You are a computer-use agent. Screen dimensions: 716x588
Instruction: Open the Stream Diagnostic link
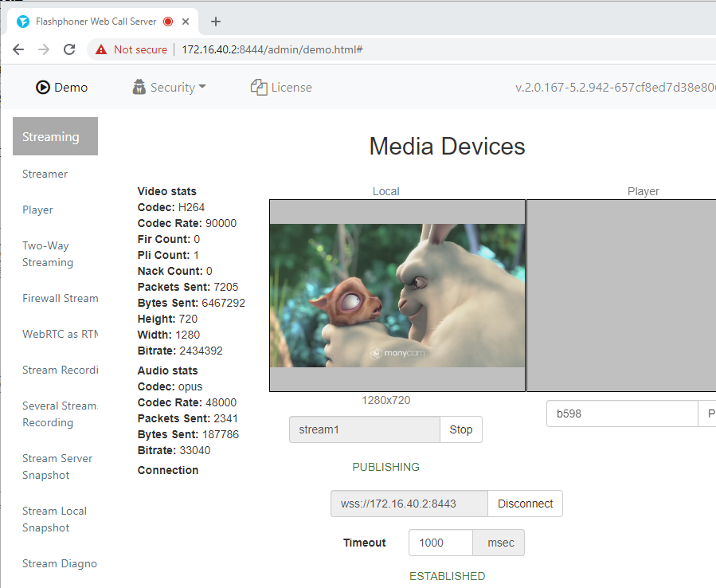(60, 564)
